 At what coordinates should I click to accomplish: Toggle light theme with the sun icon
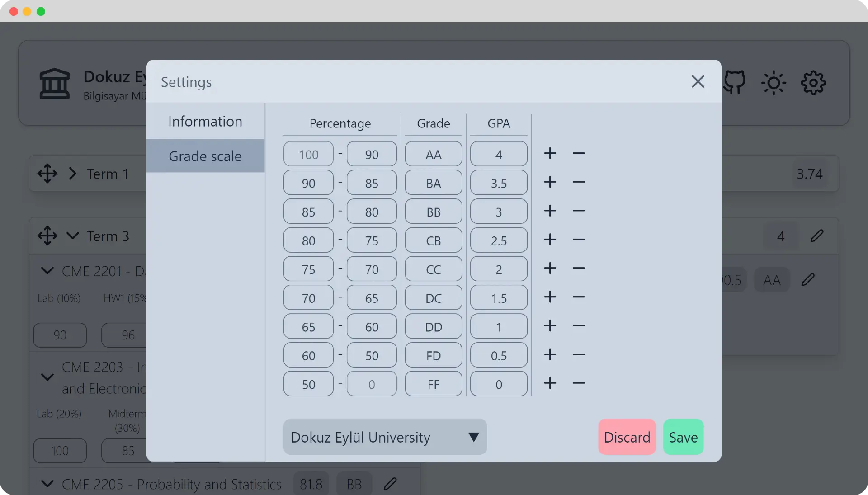point(774,83)
